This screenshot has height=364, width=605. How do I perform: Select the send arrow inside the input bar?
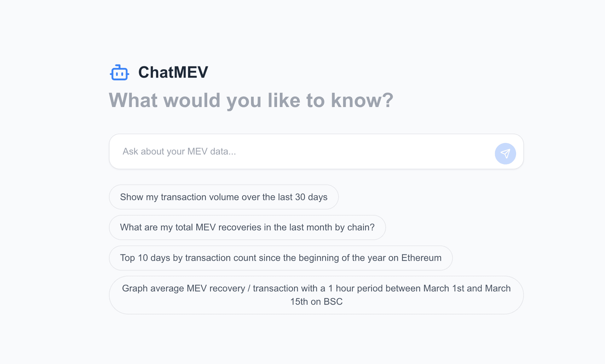[505, 154]
